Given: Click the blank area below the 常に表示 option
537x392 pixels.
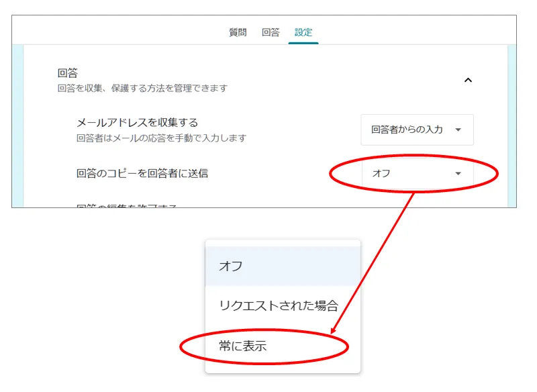Looking at the screenshot, I should 283,367.
